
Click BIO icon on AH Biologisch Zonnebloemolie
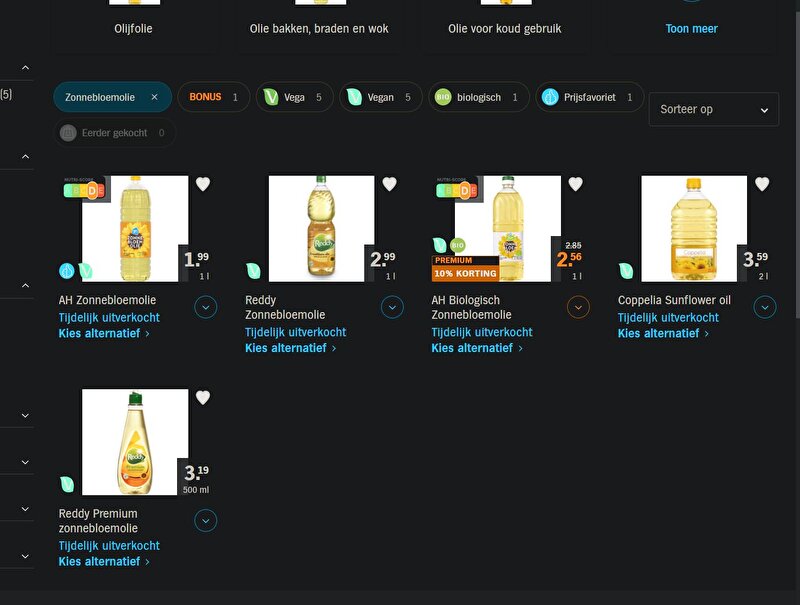click(x=458, y=245)
